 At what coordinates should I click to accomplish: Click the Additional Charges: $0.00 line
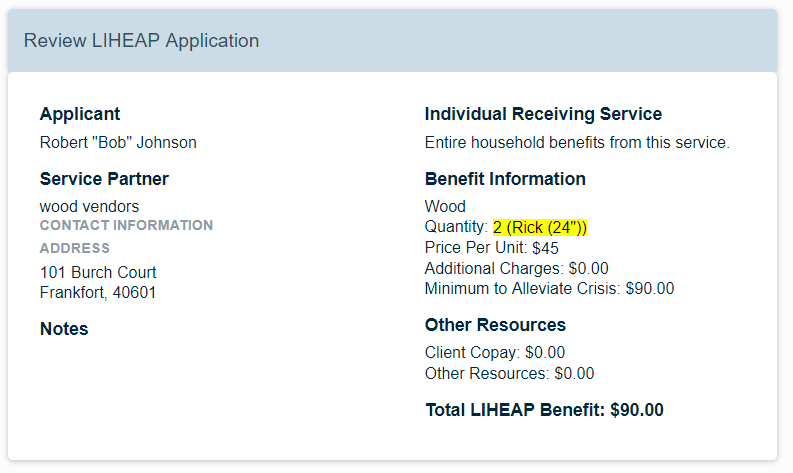(x=516, y=268)
